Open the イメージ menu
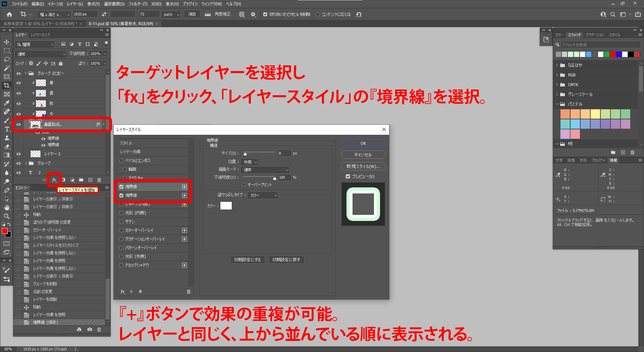644x352 pixels. tap(55, 4)
